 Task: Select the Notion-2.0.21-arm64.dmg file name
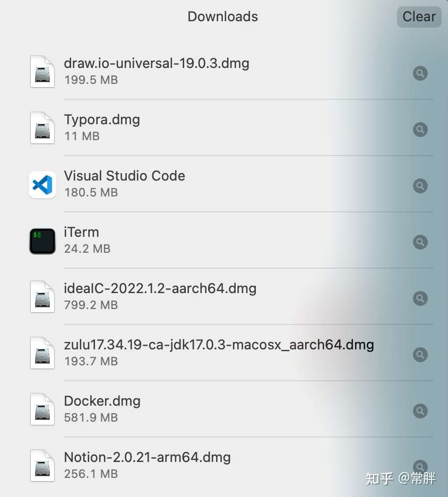pyautogui.click(x=147, y=457)
